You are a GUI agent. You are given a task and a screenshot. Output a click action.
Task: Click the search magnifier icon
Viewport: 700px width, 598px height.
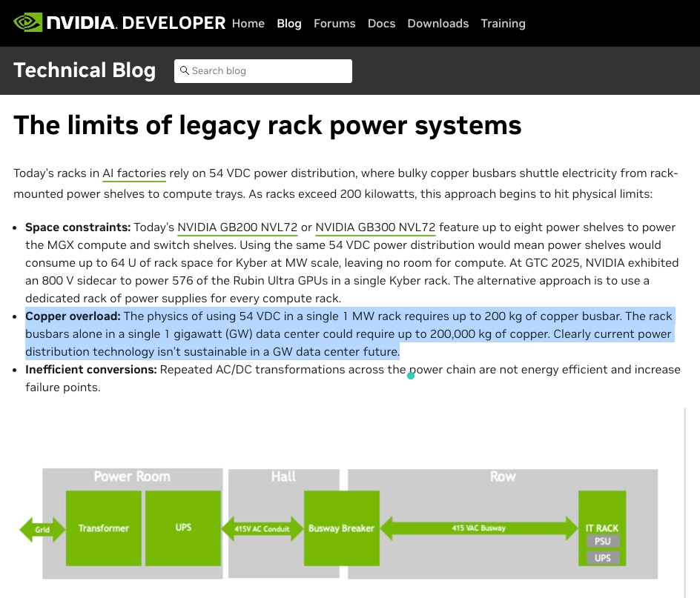pyautogui.click(x=185, y=70)
